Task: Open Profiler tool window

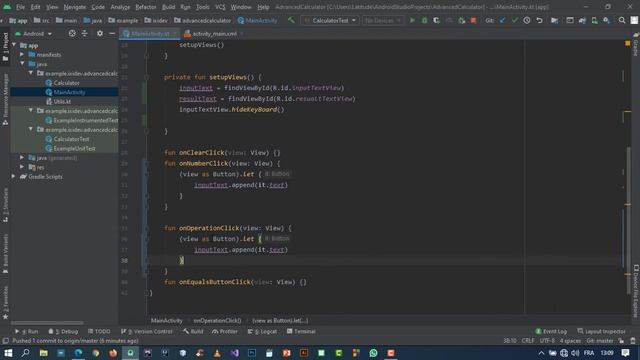Action: click(225, 331)
